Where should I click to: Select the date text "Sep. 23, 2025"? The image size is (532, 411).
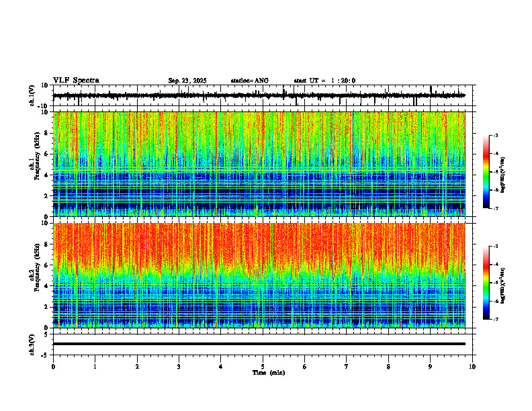(x=187, y=81)
